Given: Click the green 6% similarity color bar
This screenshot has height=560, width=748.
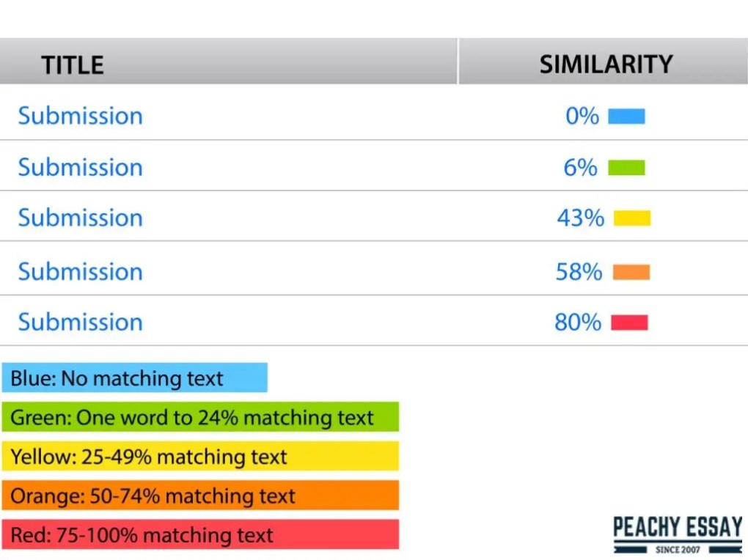Looking at the screenshot, I should click(x=626, y=168).
